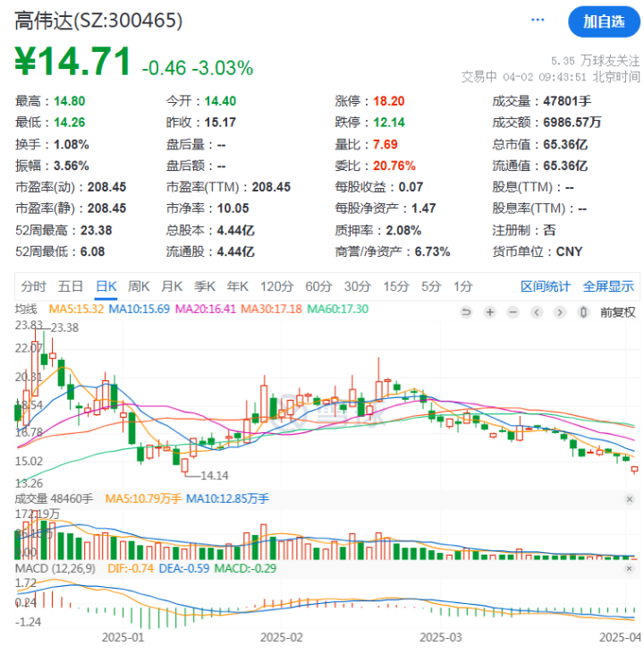Click the stock title 高伟达(SZ:300465)
Viewport: 644px width, 655px height.
98,20
